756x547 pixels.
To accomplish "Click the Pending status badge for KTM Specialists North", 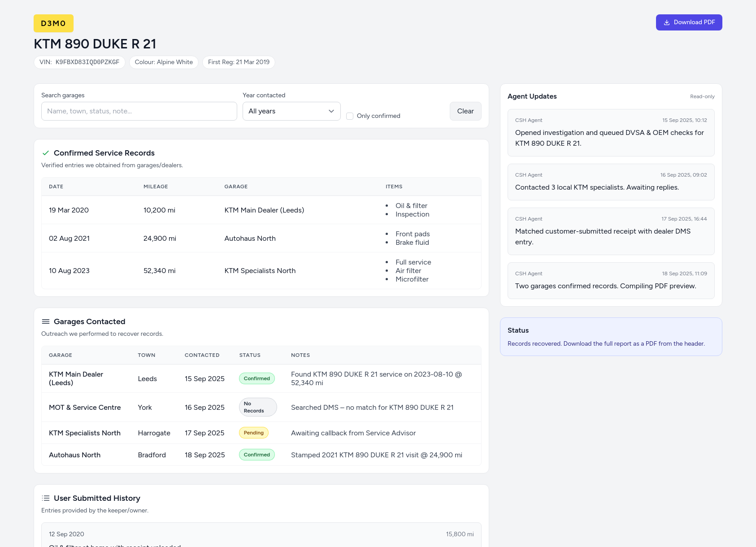I will [254, 433].
